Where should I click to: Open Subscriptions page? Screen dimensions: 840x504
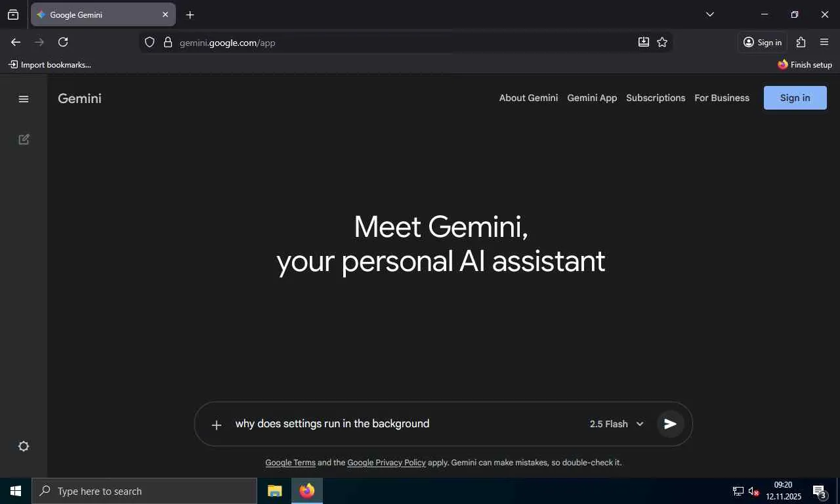coord(656,98)
